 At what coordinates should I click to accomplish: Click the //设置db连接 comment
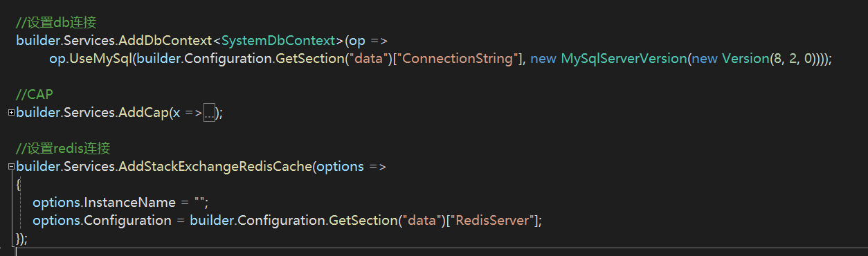pyautogui.click(x=56, y=23)
